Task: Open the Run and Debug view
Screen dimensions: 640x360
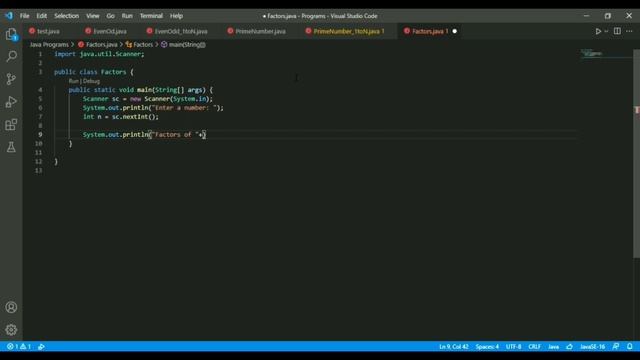Action: coord(11,102)
